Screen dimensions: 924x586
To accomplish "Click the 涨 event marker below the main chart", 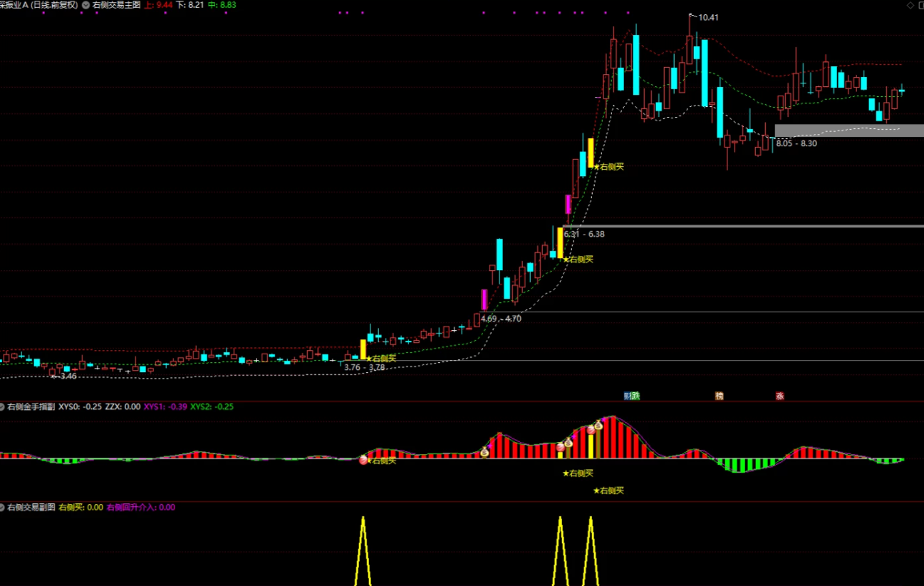I will pos(780,396).
